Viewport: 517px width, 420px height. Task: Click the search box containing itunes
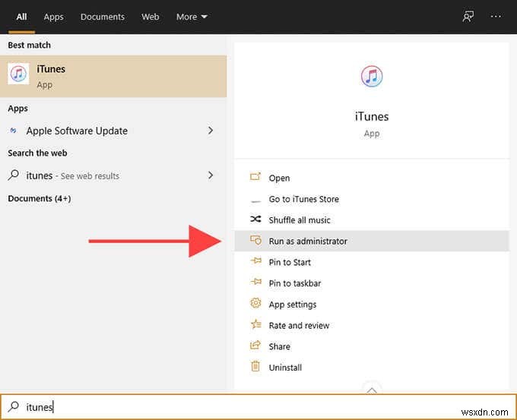[x=258, y=407]
